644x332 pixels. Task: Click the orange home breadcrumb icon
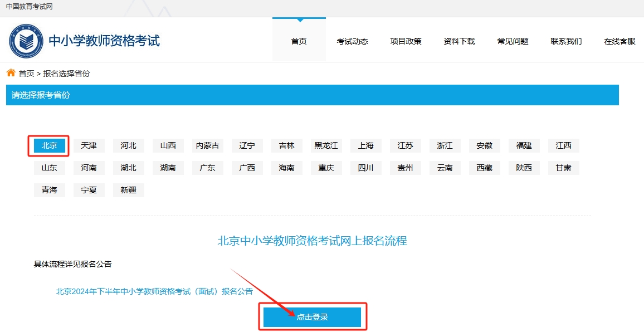[x=11, y=73]
